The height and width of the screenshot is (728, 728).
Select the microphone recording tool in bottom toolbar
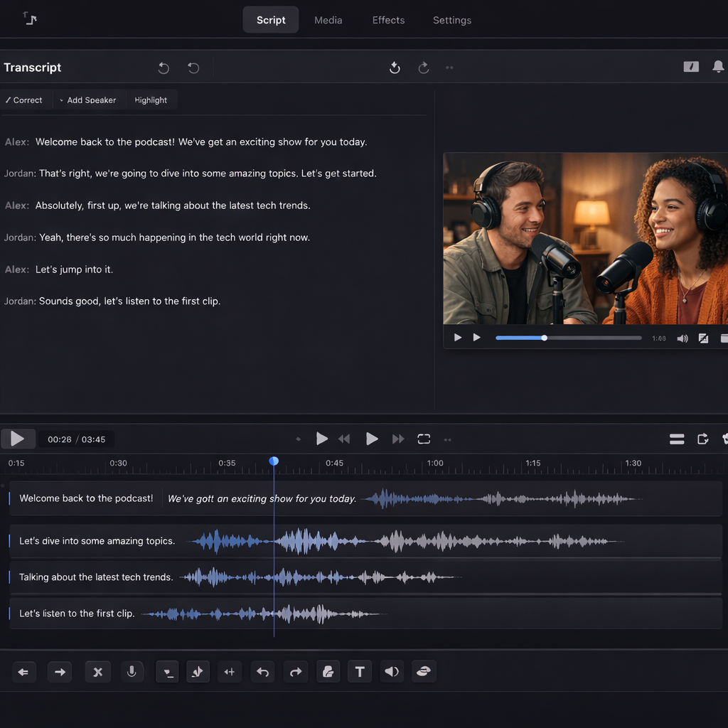point(132,671)
